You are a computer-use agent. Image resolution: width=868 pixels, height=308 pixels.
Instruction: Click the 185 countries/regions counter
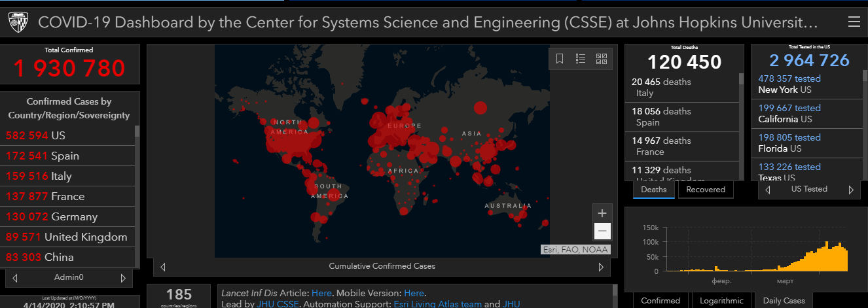point(179,295)
